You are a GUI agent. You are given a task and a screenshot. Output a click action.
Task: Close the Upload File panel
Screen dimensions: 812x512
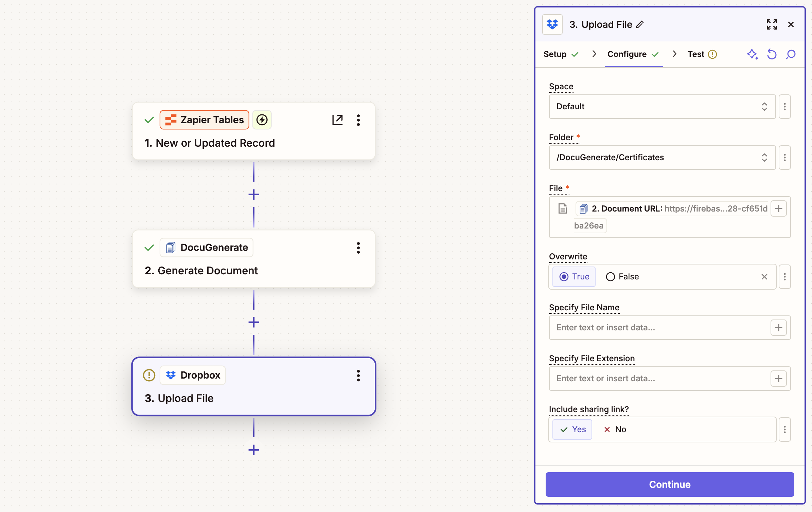tap(791, 24)
